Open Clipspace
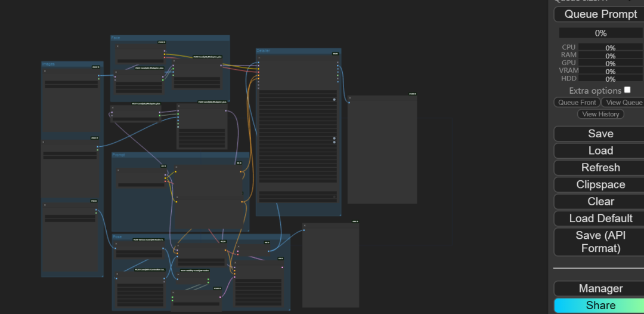 point(600,184)
